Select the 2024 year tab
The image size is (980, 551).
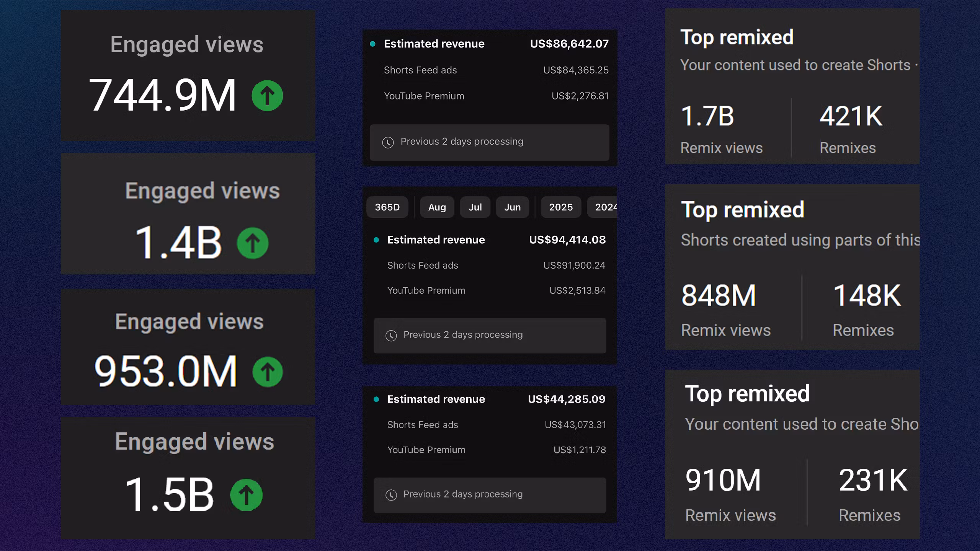pos(605,207)
